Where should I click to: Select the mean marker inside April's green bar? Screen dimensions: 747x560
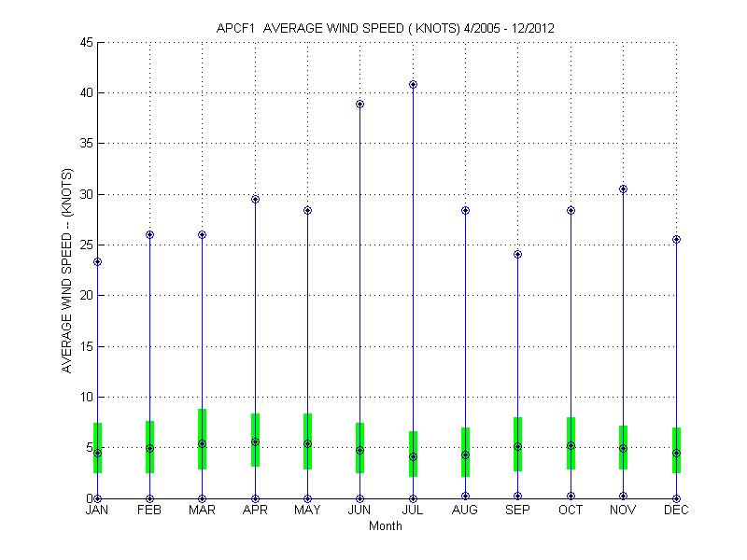255,442
